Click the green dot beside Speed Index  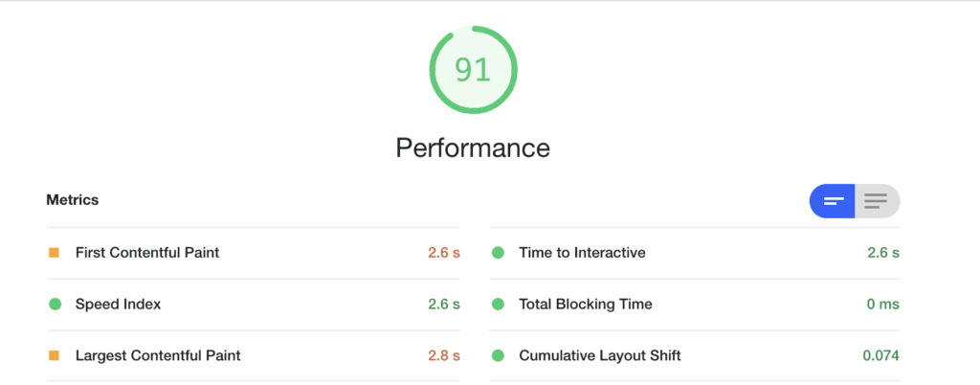pyautogui.click(x=55, y=305)
